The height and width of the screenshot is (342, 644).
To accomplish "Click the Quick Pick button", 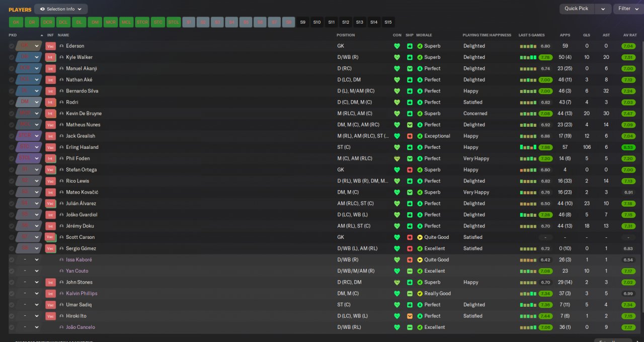I will tap(576, 9).
